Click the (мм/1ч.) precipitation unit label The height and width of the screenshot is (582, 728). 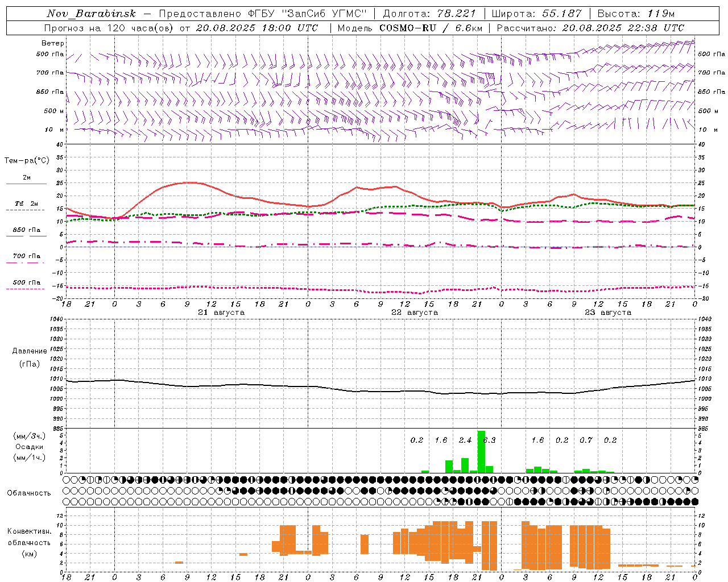click(x=30, y=458)
